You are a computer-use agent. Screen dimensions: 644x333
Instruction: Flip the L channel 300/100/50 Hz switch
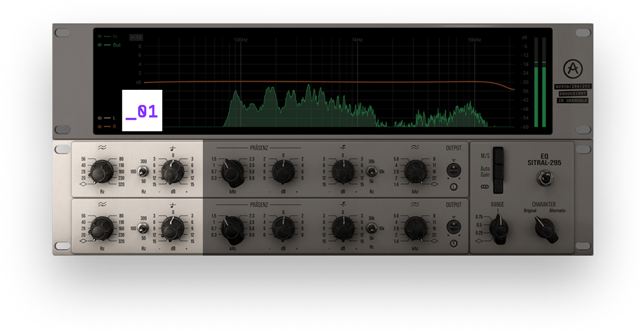click(x=144, y=172)
